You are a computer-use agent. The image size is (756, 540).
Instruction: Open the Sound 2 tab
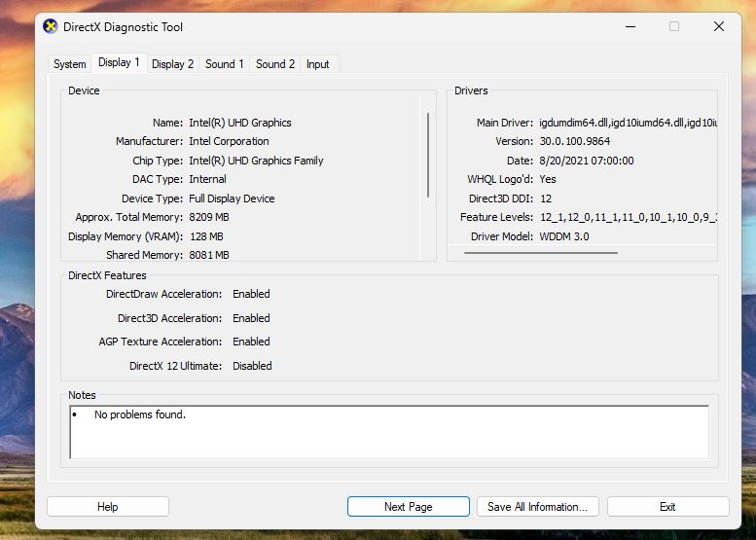274,64
